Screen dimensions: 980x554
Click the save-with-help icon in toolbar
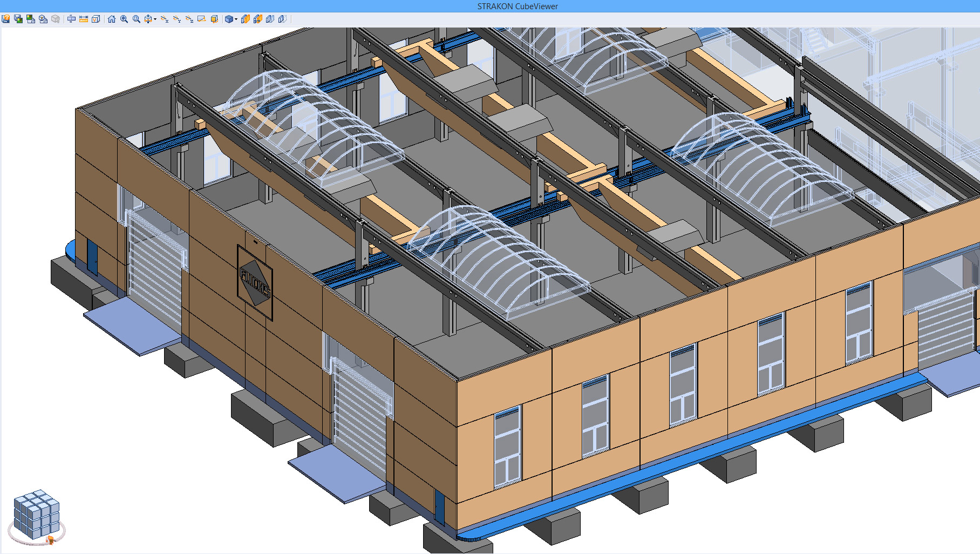[6, 19]
